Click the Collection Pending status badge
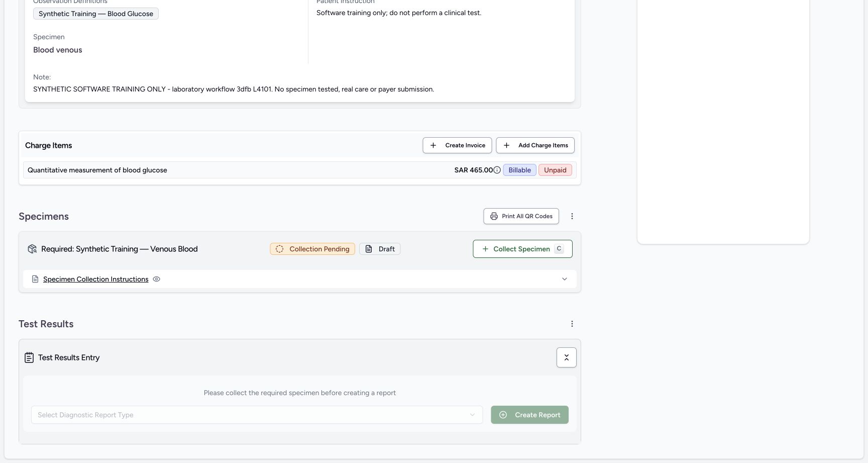Screen dimensions: 868x463 click(312, 249)
